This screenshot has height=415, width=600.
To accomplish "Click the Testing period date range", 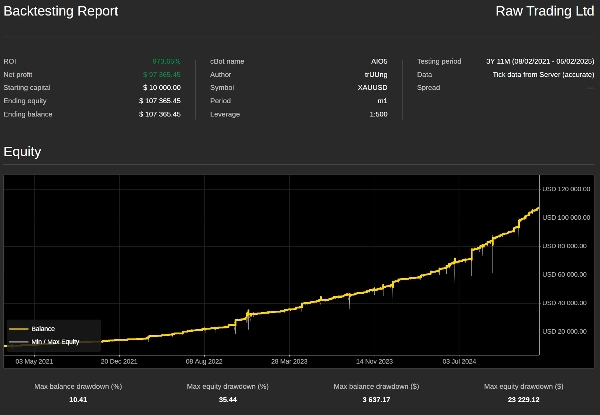I will point(540,61).
